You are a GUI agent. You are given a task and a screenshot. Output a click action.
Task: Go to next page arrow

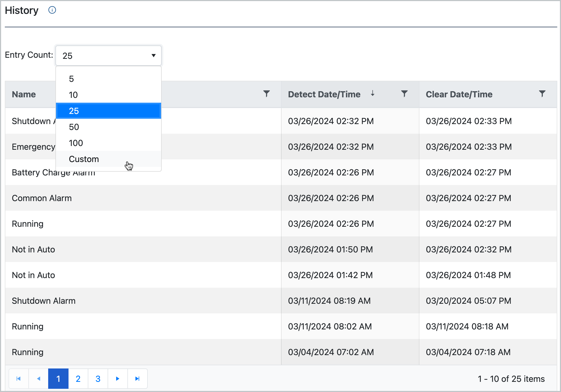(117, 379)
